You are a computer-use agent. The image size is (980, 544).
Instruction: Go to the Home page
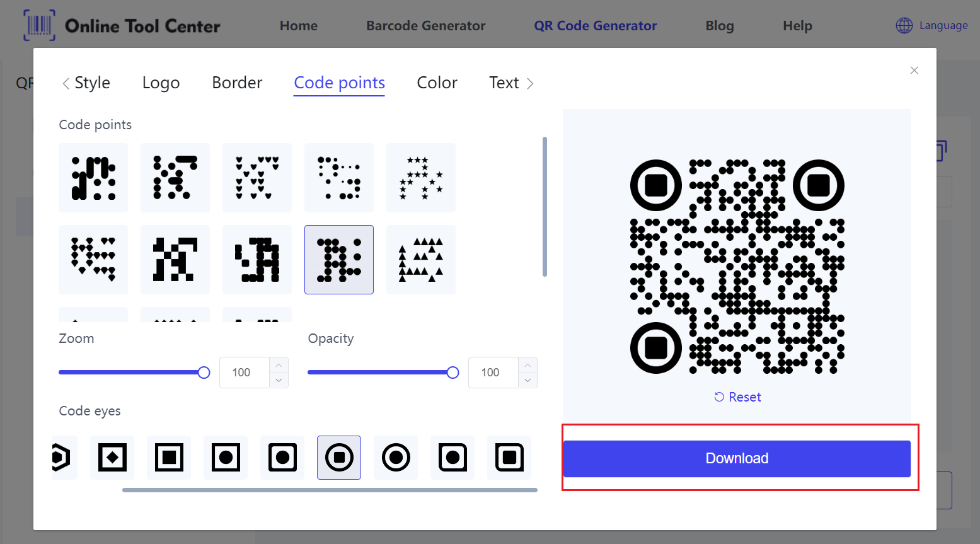point(299,26)
